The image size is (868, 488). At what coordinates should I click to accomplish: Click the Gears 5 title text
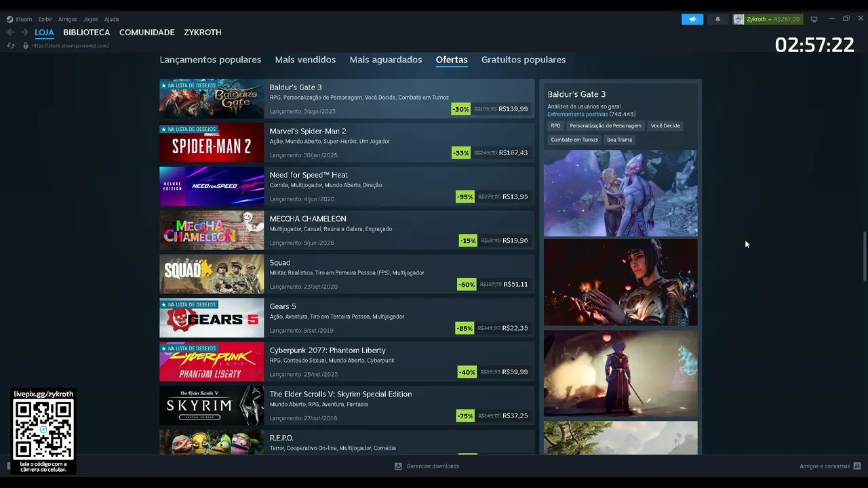click(283, 306)
